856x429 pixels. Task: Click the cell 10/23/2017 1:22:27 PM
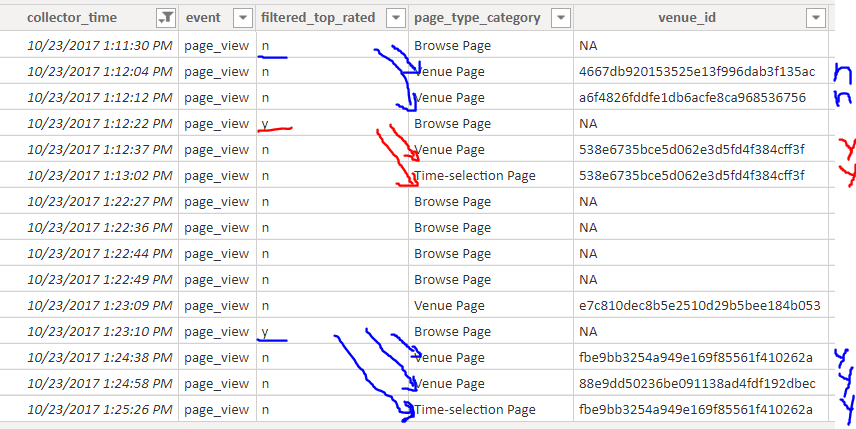pos(100,202)
